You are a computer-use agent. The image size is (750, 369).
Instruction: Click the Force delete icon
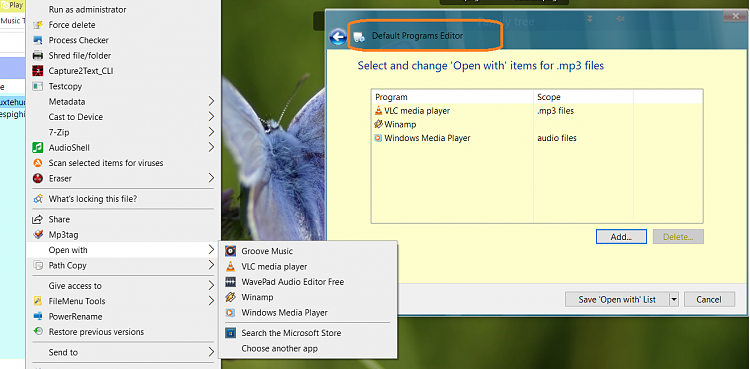coord(37,25)
